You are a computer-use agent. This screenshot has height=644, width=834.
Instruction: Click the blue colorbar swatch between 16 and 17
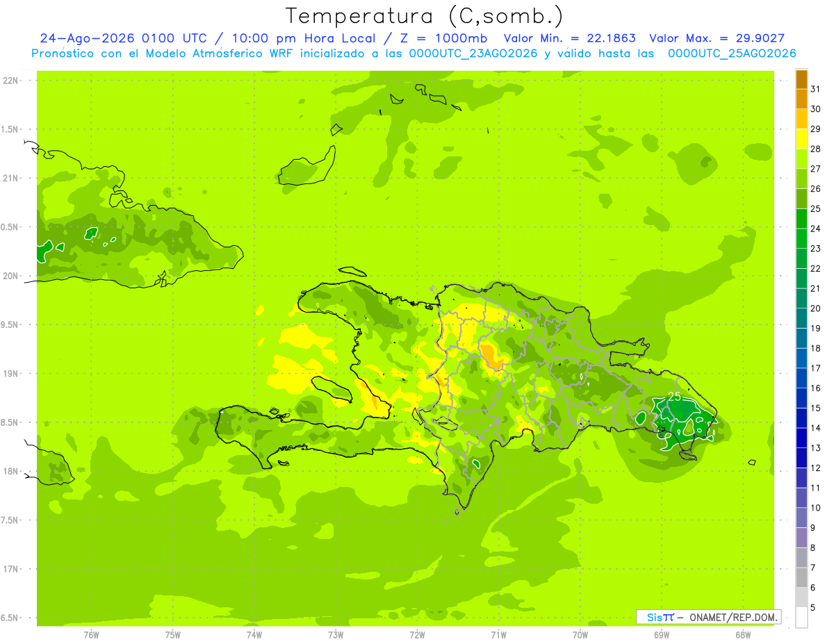pyautogui.click(x=801, y=378)
